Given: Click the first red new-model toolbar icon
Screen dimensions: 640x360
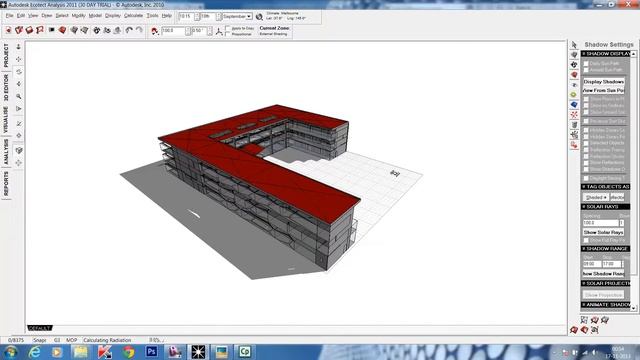Looking at the screenshot, I should coord(8,30).
